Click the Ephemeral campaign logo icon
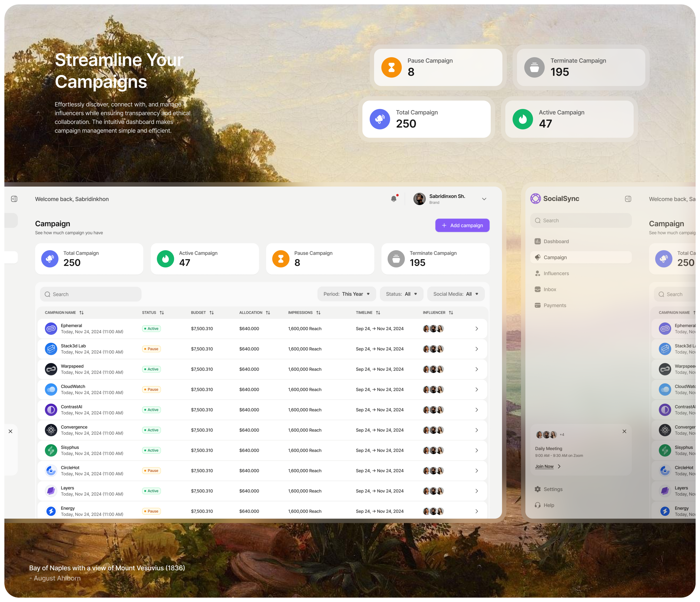The height and width of the screenshot is (602, 700). [x=51, y=328]
